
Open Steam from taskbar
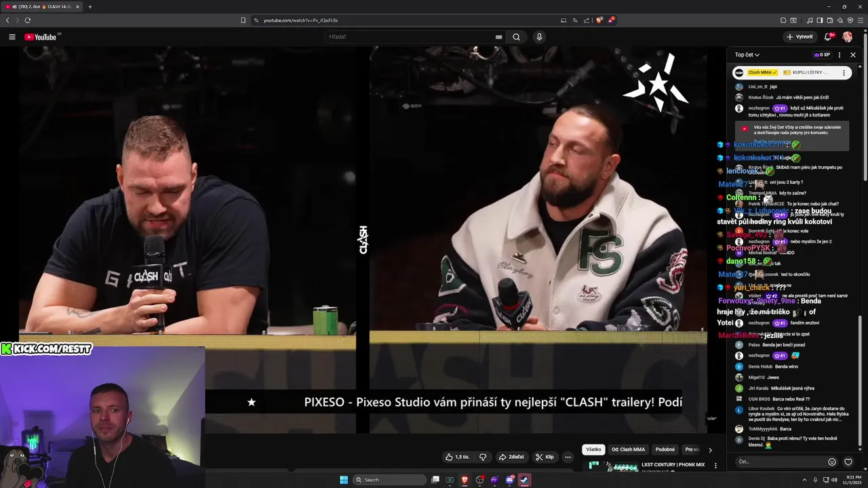point(525,480)
